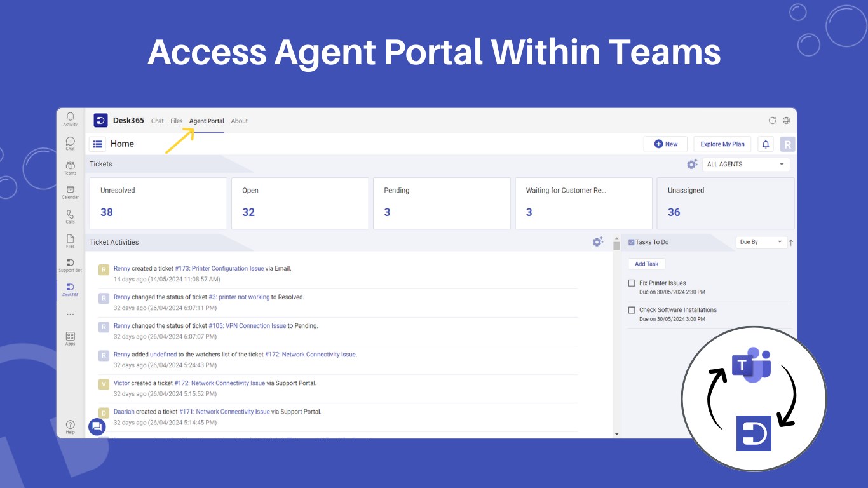Open Calls in the Teams sidebar
The height and width of the screenshot is (488, 868).
click(70, 217)
